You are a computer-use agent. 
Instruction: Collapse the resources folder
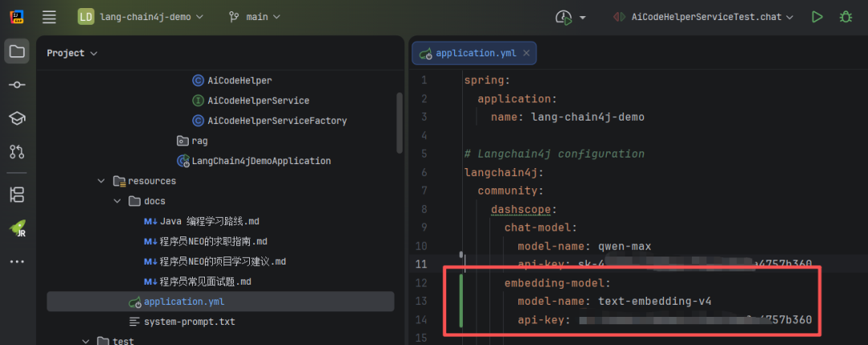point(100,181)
